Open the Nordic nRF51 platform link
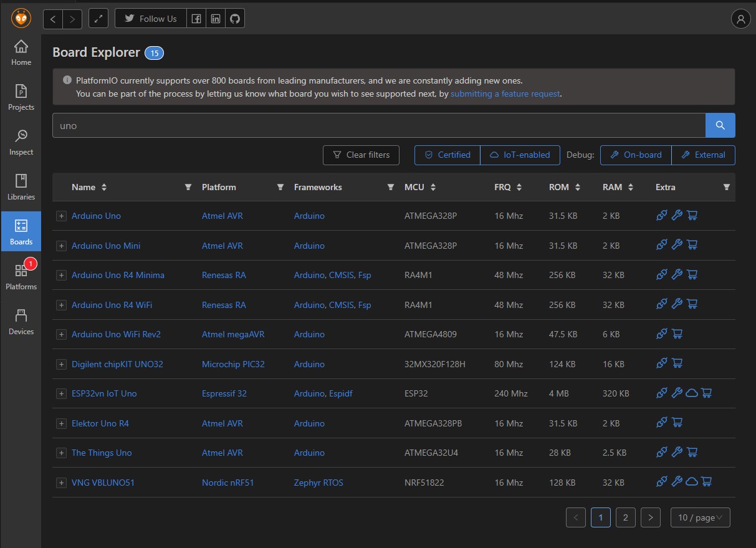756x548 pixels. (227, 483)
